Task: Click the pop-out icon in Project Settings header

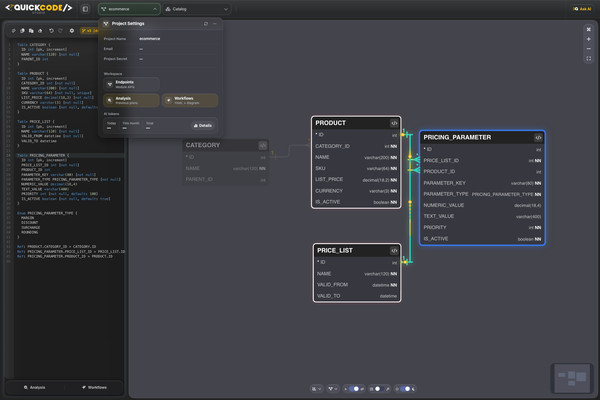Action: click(206, 24)
